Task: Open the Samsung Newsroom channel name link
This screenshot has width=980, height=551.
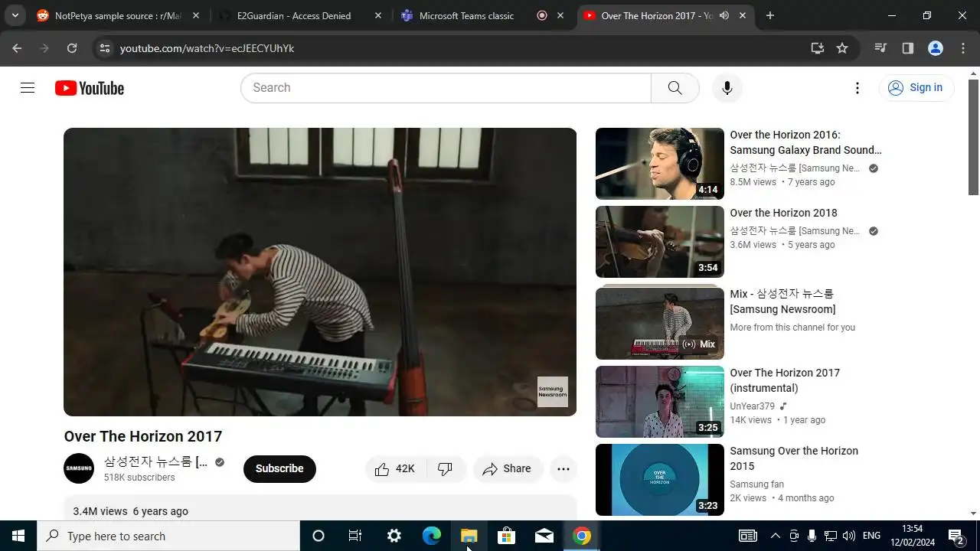Action: tap(156, 461)
